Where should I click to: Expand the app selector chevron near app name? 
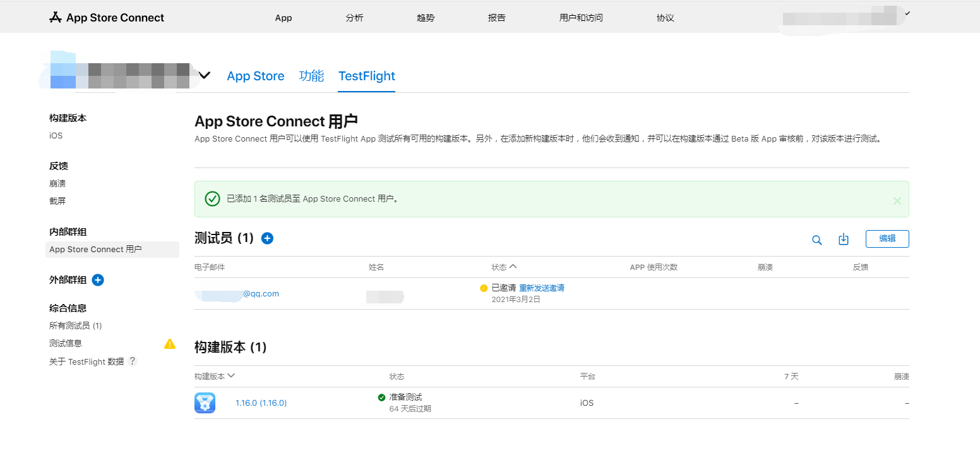(x=204, y=74)
